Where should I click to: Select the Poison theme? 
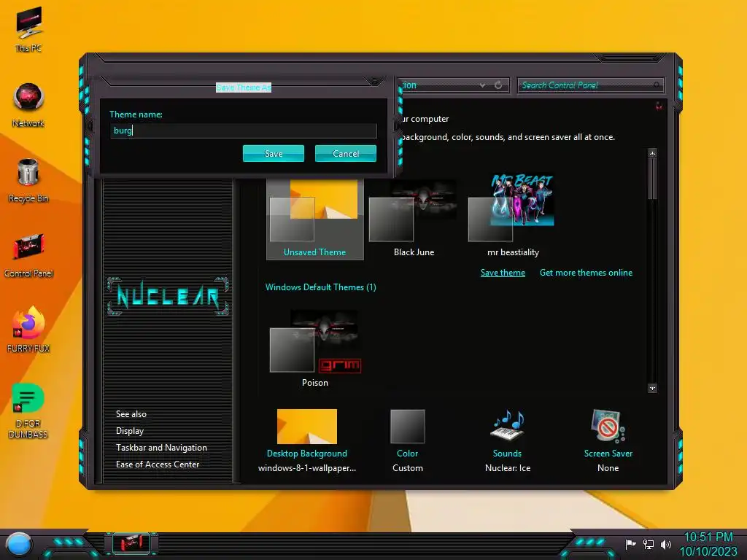tap(315, 349)
